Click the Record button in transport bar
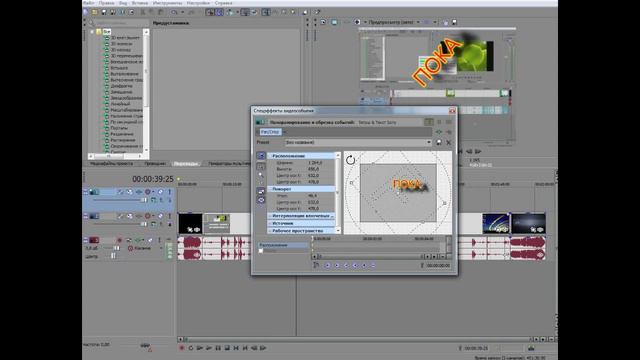The width and height of the screenshot is (640, 360). (x=182, y=348)
